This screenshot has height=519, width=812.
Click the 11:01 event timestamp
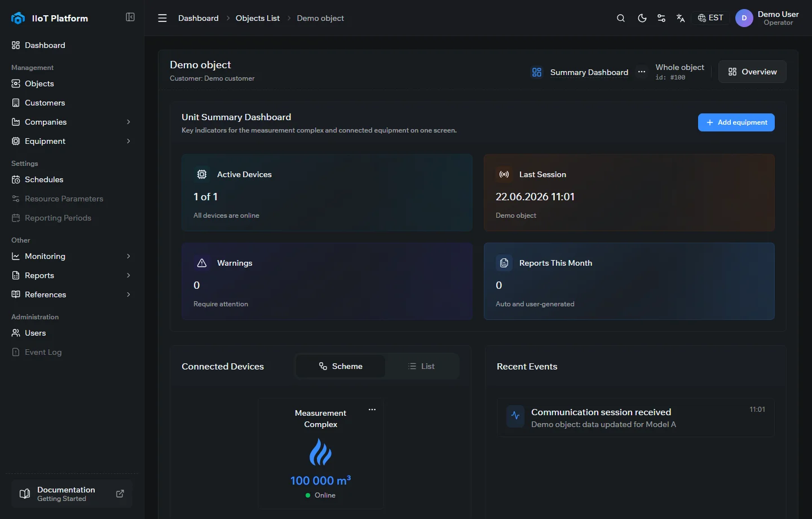pos(757,410)
